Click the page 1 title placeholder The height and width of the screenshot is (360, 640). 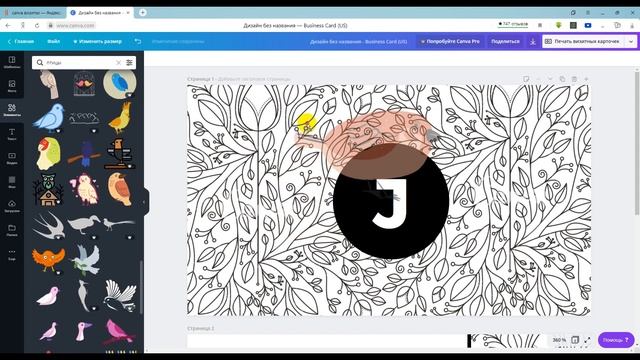(254, 79)
